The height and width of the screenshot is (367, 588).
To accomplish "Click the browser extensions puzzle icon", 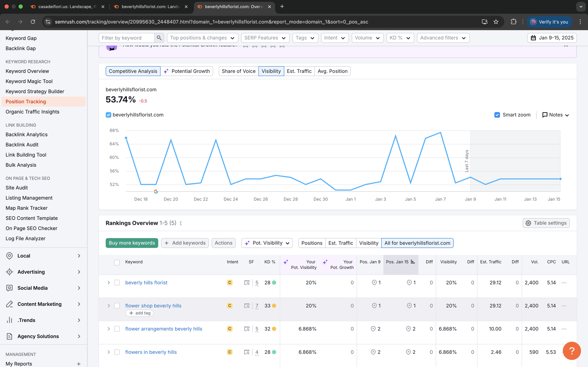I will (x=513, y=22).
